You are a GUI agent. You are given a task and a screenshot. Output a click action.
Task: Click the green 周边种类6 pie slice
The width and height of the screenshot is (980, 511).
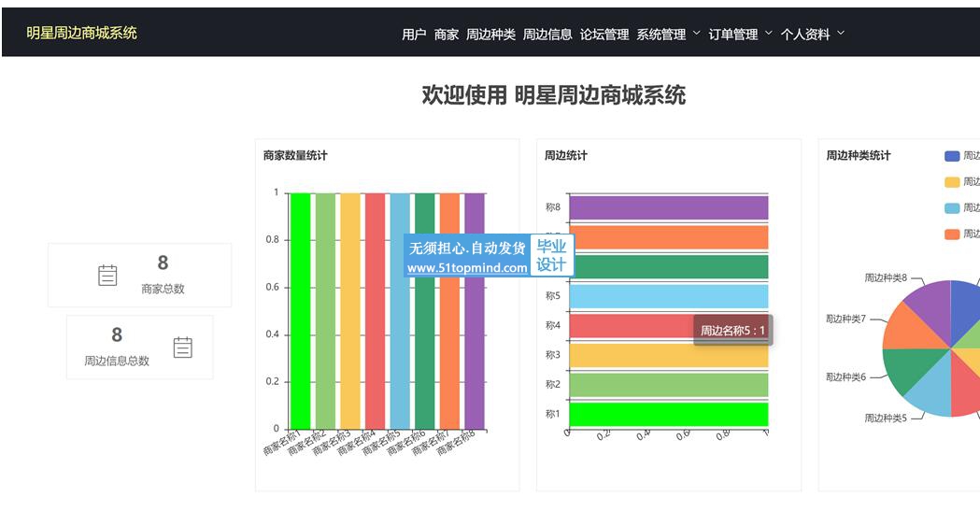907,369
